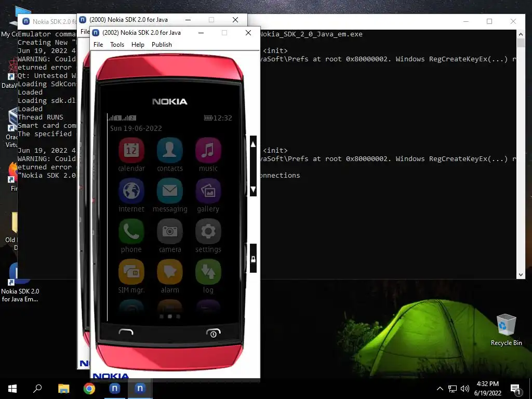
Task: Show hidden system tray icons chevron
Action: [440, 389]
